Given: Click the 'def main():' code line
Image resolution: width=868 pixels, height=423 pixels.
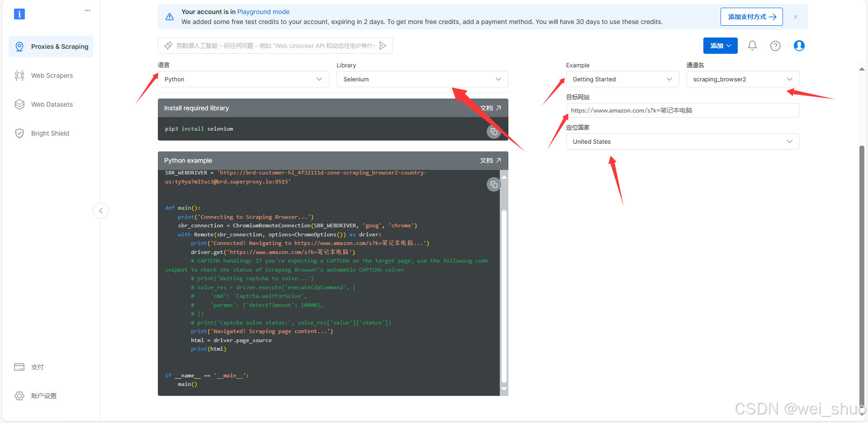Looking at the screenshot, I should [x=183, y=208].
